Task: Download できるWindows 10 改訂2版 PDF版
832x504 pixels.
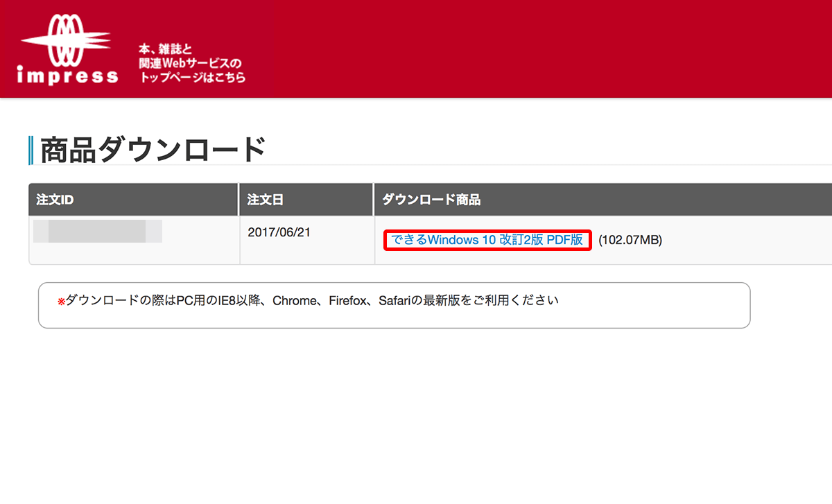Action: point(487,240)
